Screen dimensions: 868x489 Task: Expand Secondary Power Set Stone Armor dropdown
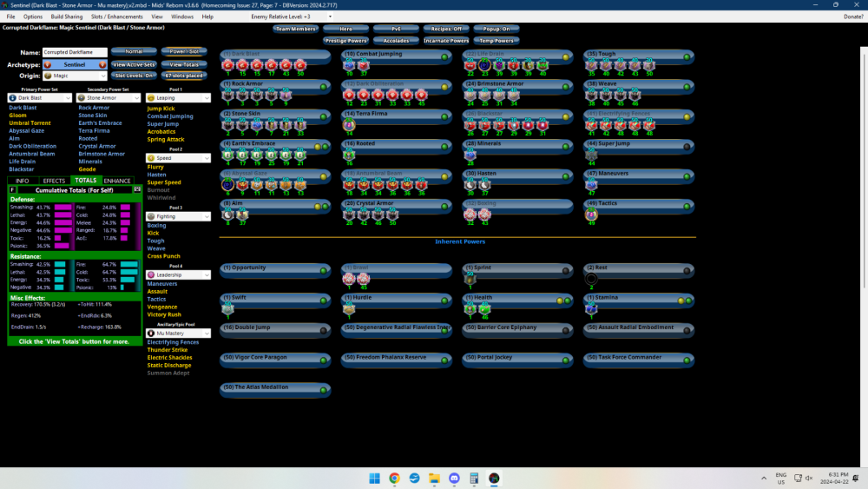tap(108, 98)
